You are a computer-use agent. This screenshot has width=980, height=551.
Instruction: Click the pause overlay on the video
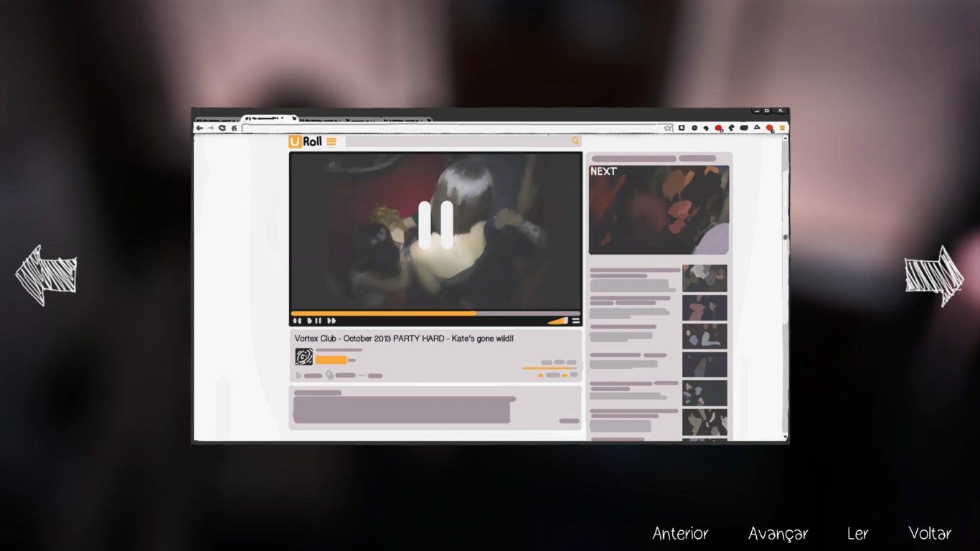point(435,225)
